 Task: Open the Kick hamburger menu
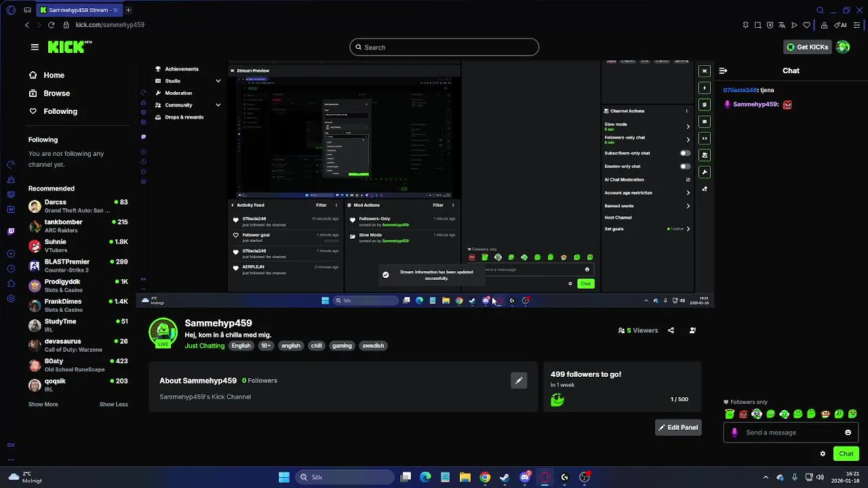(35, 47)
